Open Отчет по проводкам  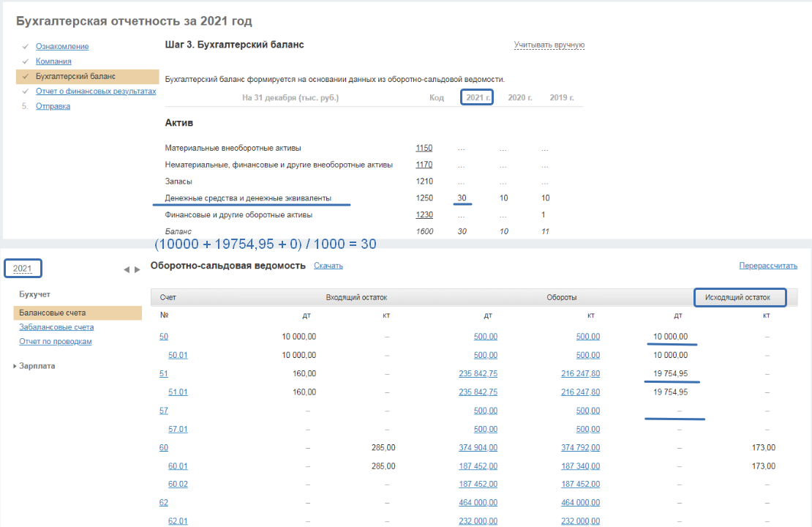55,341
